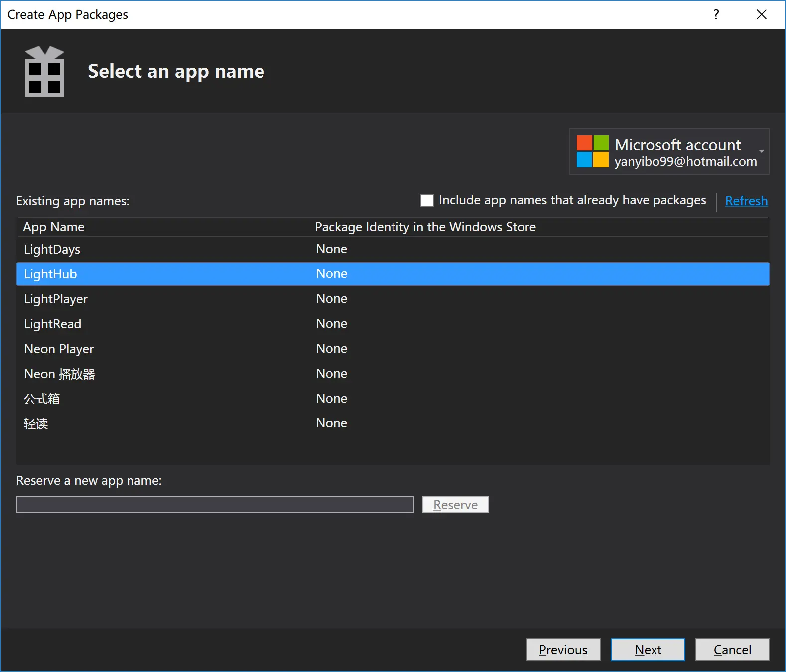Click the reserve new app name text field
Viewport: 786px width, 672px height.
pos(215,505)
